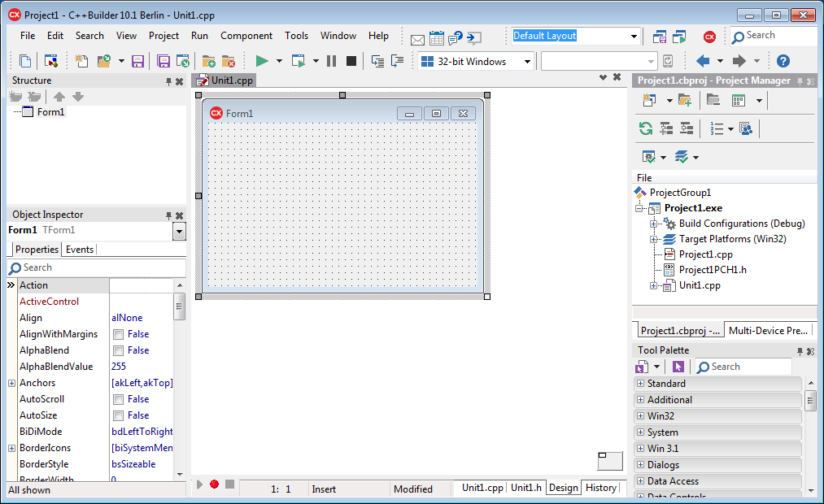Viewport: 824px width, 504px height.
Task: Click the envelope icon beside Help menu
Action: 417,39
